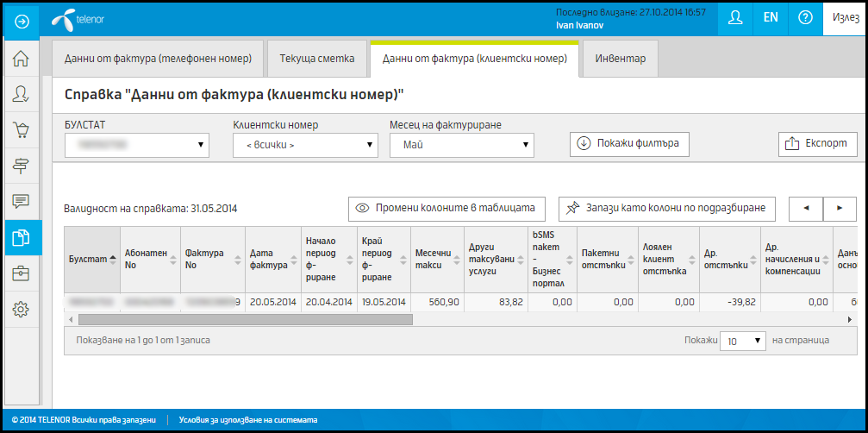Sort by Дата фактура column
Image resolution: width=868 pixels, height=433 pixels.
pyautogui.click(x=273, y=259)
